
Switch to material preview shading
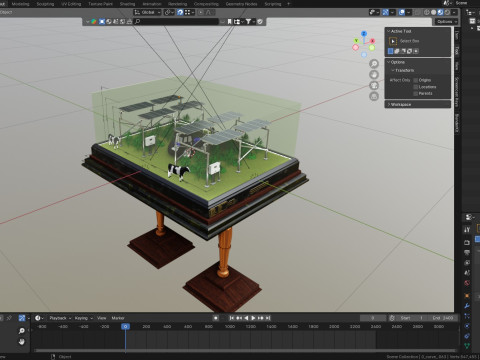(440, 12)
